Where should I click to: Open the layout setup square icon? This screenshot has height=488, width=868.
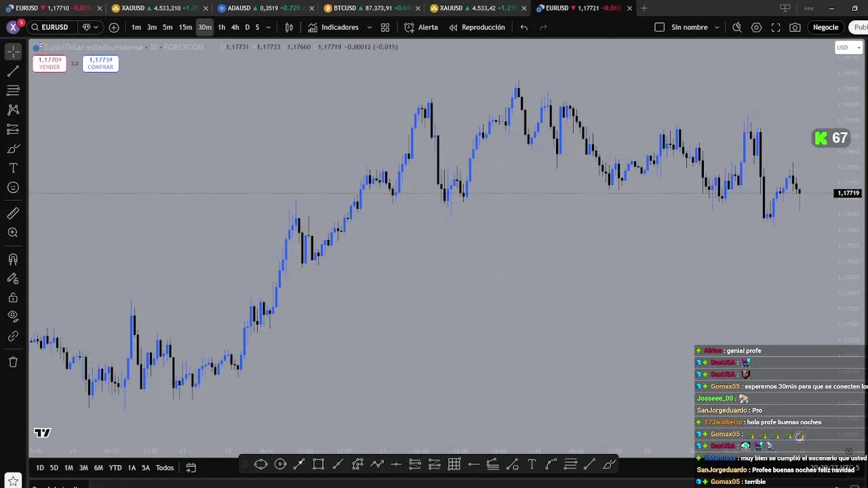(x=659, y=27)
